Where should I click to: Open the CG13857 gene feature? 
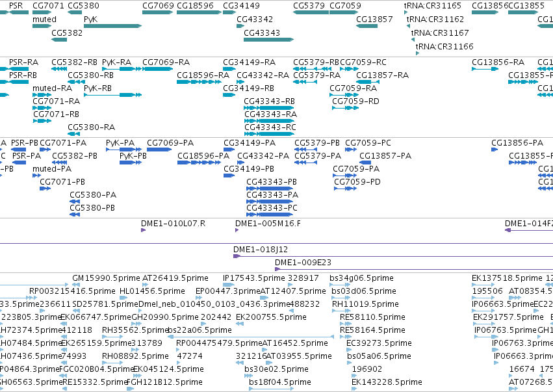(x=367, y=26)
